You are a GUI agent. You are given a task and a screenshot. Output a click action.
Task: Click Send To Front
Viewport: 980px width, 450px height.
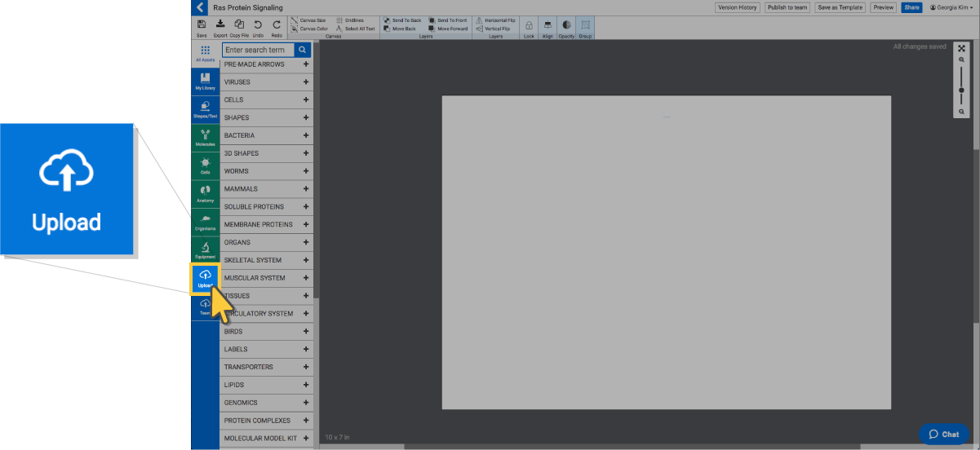pos(447,20)
